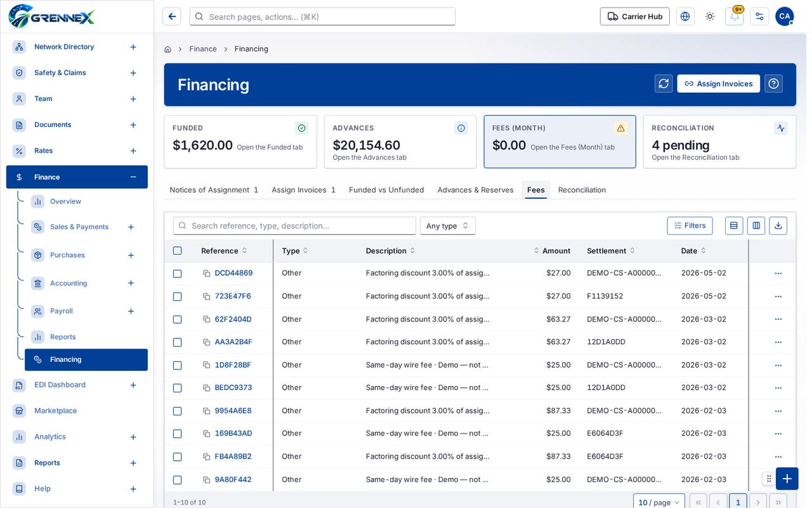Image resolution: width=812 pixels, height=508 pixels.
Task: Check the row checkbox for 62F2404D
Action: 178,319
